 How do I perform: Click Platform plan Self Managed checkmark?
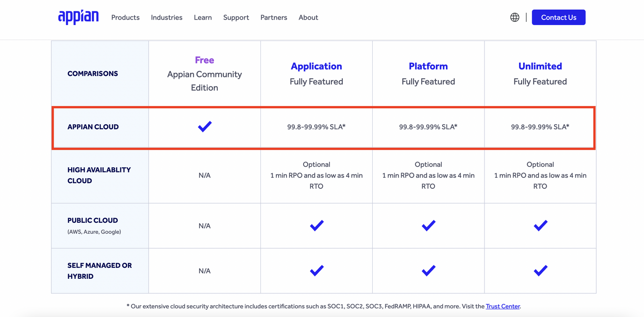coord(428,271)
